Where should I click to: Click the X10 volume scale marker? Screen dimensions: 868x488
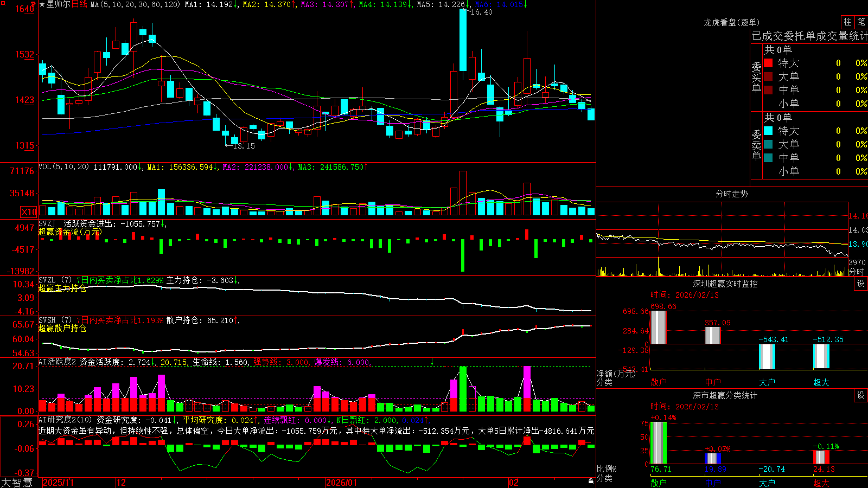tap(29, 212)
